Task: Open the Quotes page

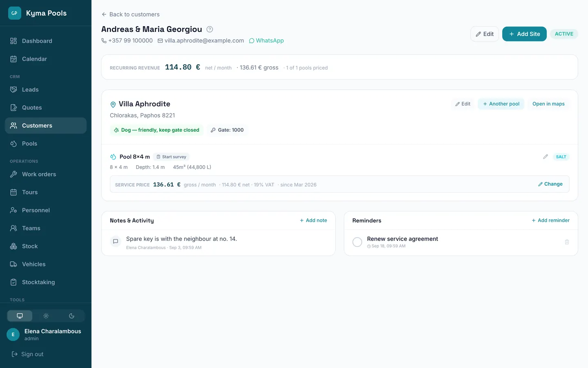Action: 46,108
